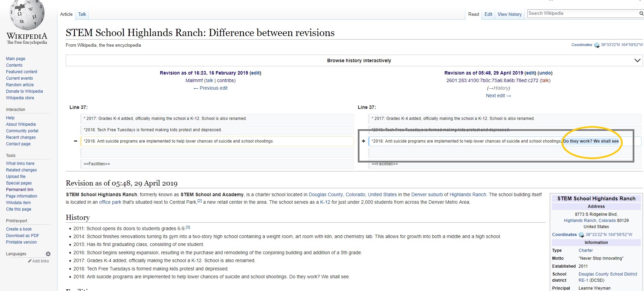Open the View history tab
Image resolution: width=644 pixels, height=291 pixels.
click(x=509, y=14)
